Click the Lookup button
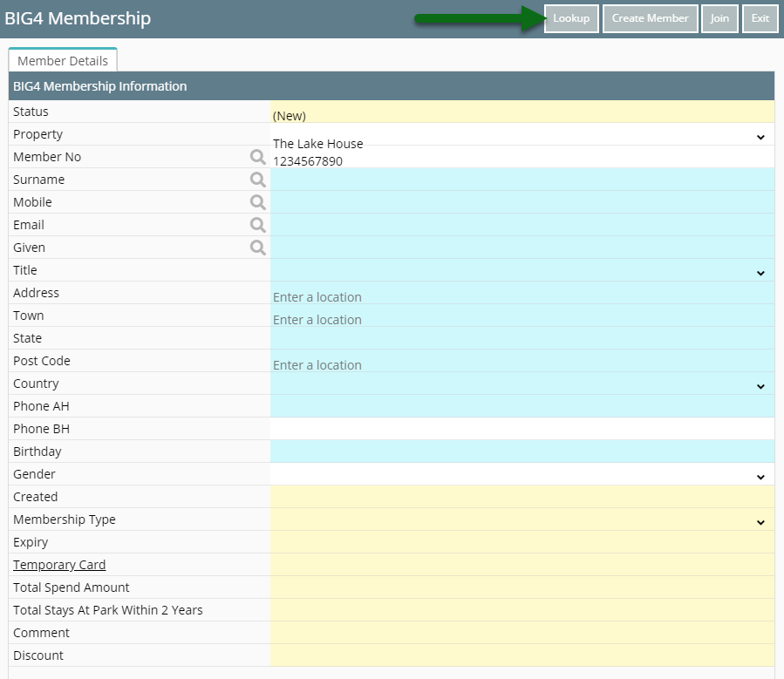The image size is (784, 679). pyautogui.click(x=571, y=18)
